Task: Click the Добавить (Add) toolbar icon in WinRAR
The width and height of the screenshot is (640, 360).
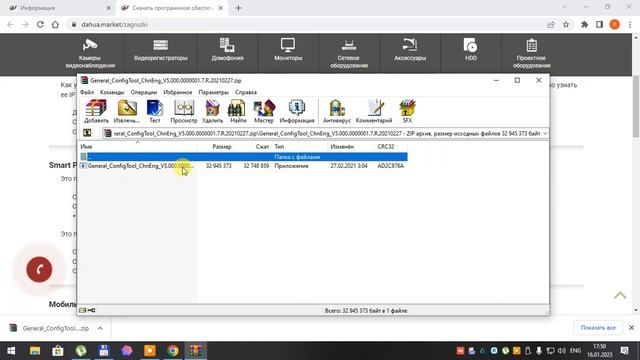Action: click(96, 111)
